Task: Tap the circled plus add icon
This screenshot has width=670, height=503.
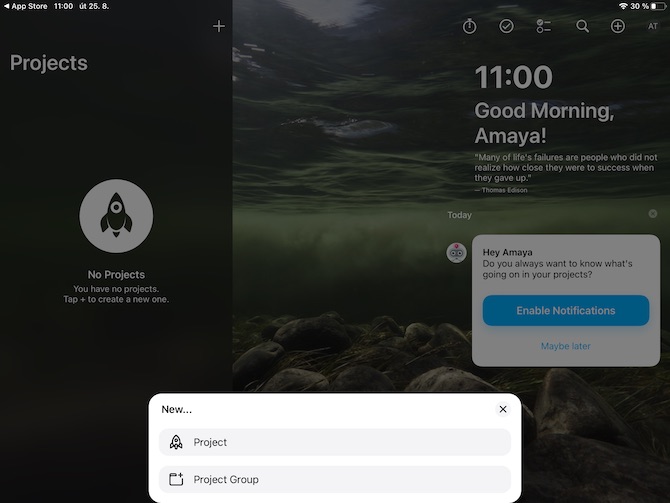Action: click(x=617, y=26)
